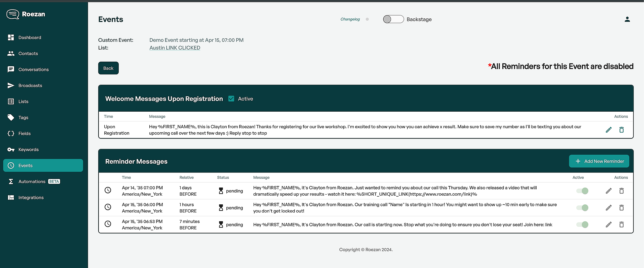Uncheck the Welcome Messages Active checkbox
The width and height of the screenshot is (644, 268).
pyautogui.click(x=231, y=99)
